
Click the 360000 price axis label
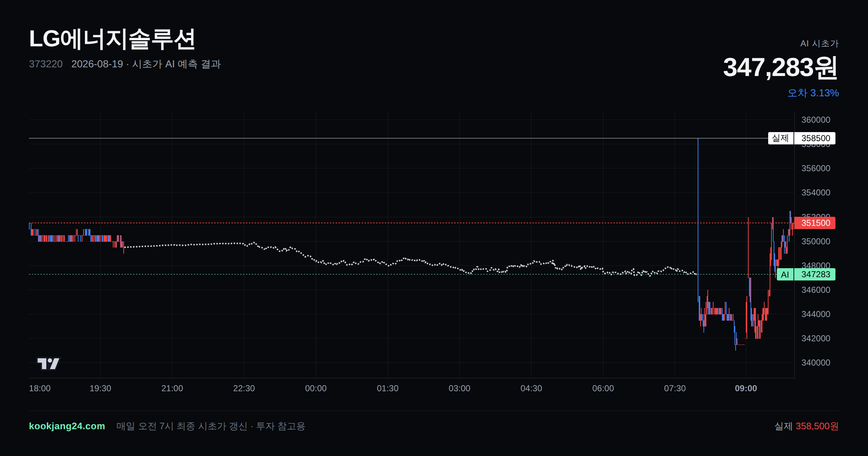[x=816, y=120]
